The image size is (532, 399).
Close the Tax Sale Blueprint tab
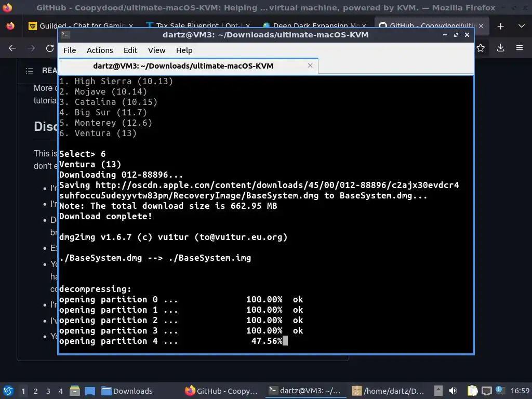click(x=247, y=26)
